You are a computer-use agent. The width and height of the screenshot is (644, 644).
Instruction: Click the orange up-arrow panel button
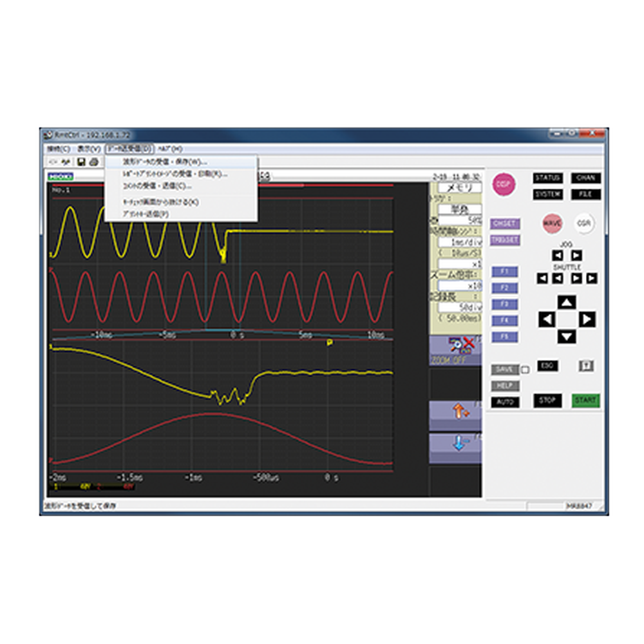[x=455, y=415]
